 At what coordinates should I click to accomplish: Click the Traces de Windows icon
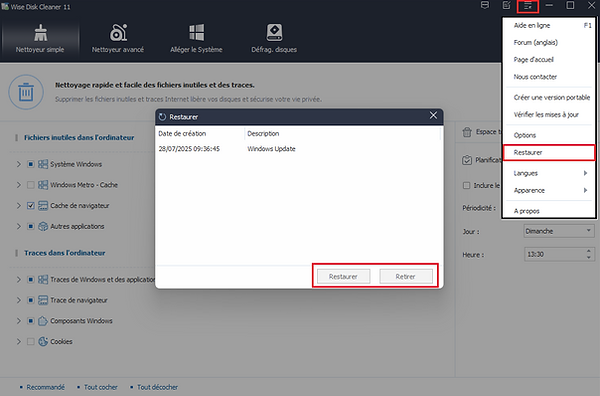pyautogui.click(x=43, y=279)
